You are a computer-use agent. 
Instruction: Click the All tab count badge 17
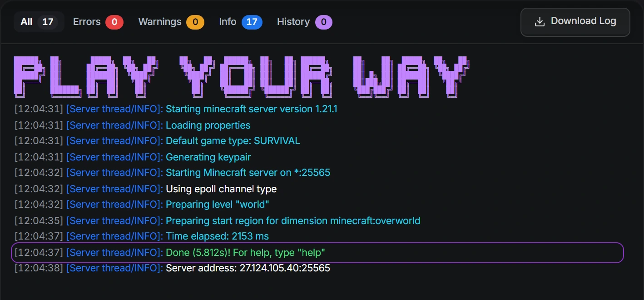pyautogui.click(x=48, y=22)
